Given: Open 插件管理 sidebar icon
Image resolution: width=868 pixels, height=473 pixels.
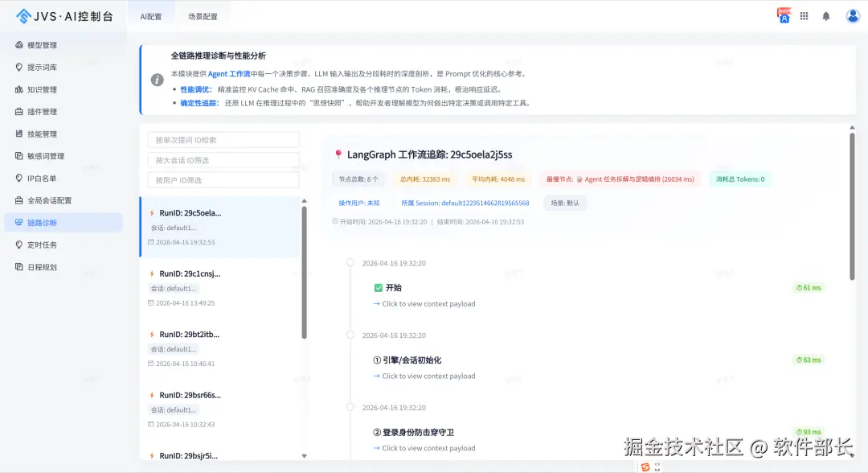Looking at the screenshot, I should [x=18, y=111].
